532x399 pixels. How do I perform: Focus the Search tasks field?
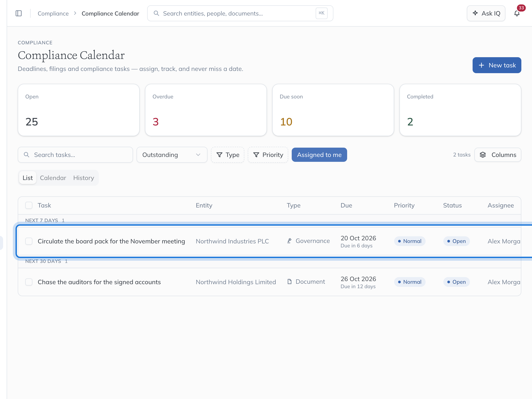pyautogui.click(x=75, y=155)
